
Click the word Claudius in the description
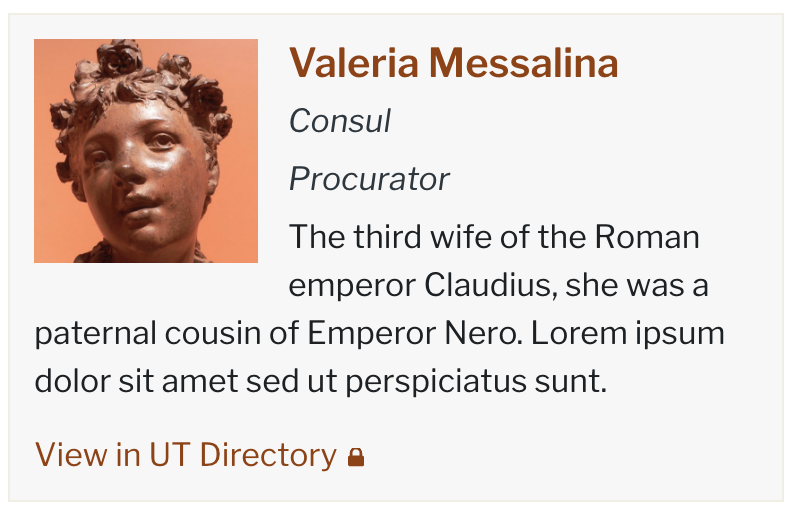(489, 286)
